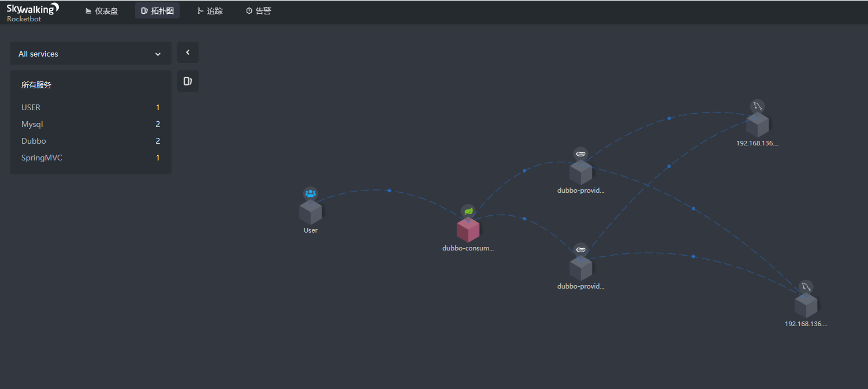The image size is (868, 389).
Task: Click the Skywalking Rocketbot logo
Action: click(x=32, y=12)
